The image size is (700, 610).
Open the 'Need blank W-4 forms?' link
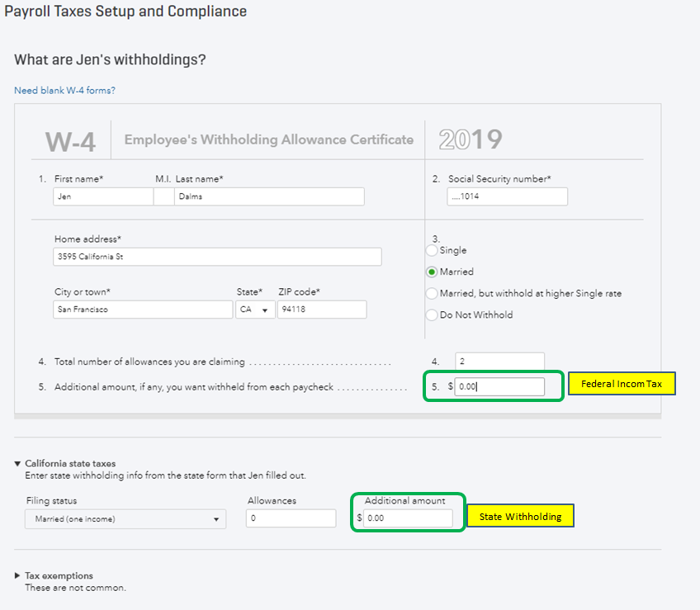[x=64, y=90]
